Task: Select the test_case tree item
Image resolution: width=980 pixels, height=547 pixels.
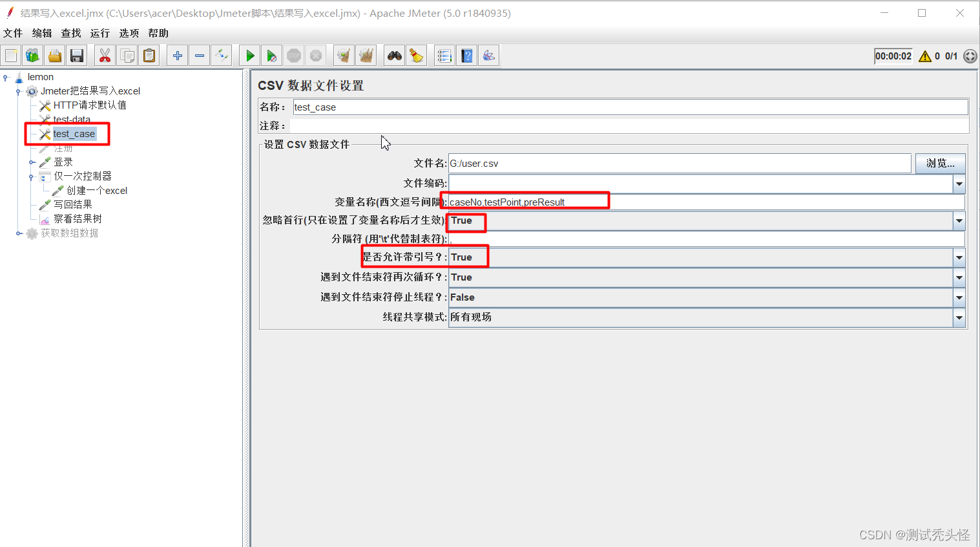Action: coord(74,134)
